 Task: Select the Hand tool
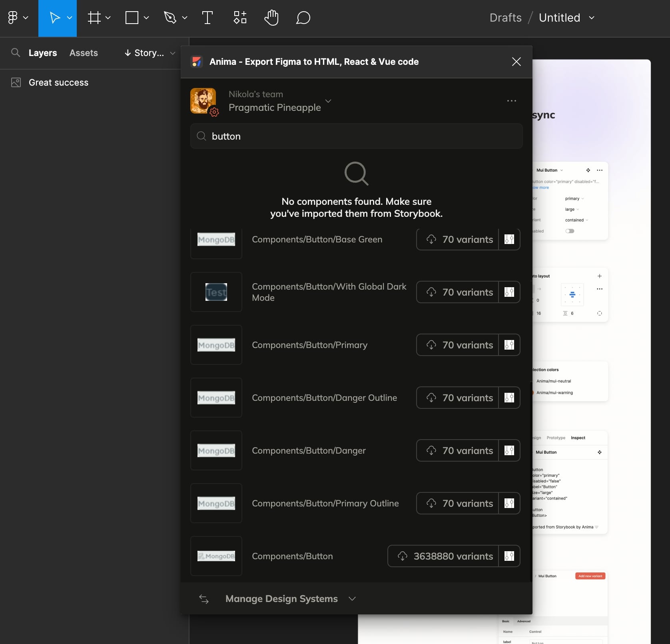point(271,18)
